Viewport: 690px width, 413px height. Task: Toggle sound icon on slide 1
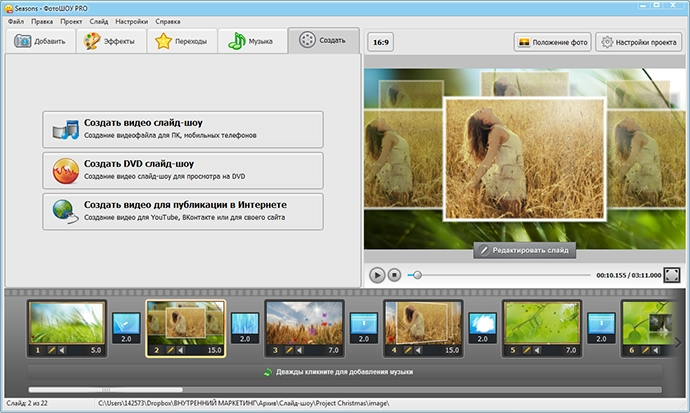[62, 350]
